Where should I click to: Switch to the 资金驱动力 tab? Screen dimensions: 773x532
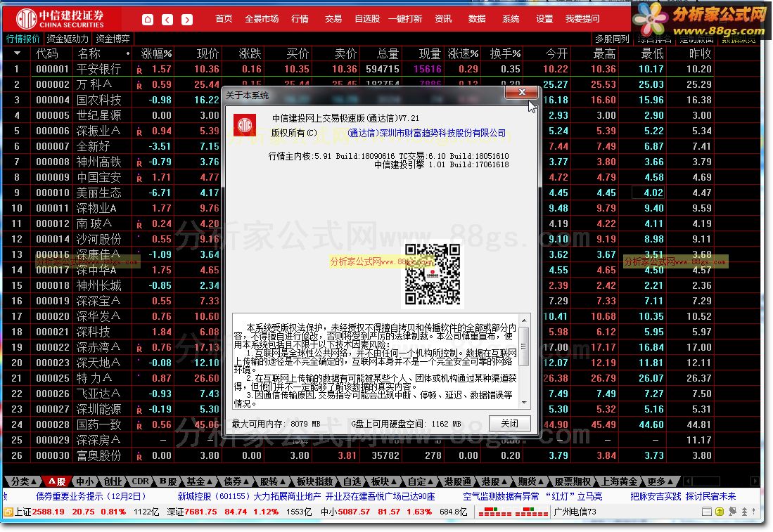67,39
